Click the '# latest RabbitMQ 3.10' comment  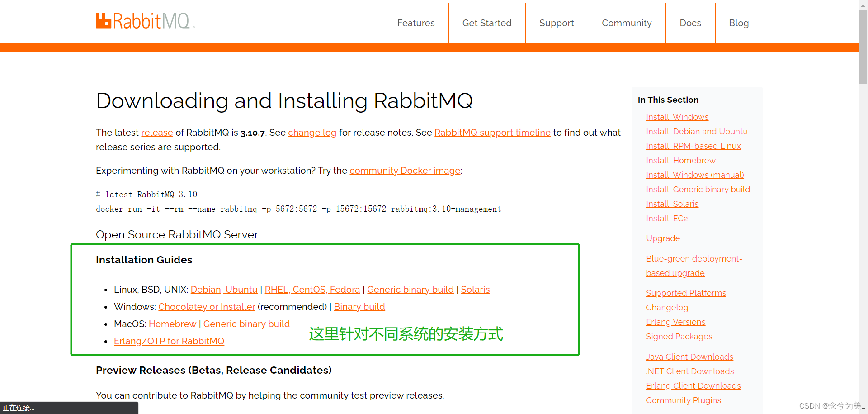pyautogui.click(x=146, y=195)
